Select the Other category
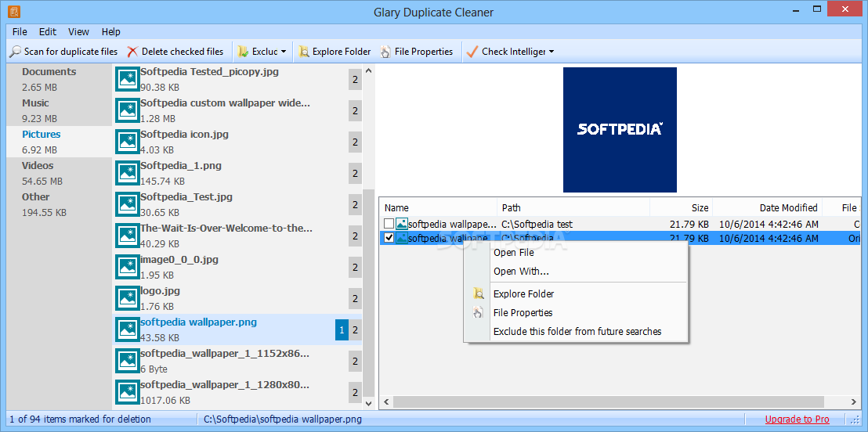The width and height of the screenshot is (868, 432). click(x=60, y=204)
